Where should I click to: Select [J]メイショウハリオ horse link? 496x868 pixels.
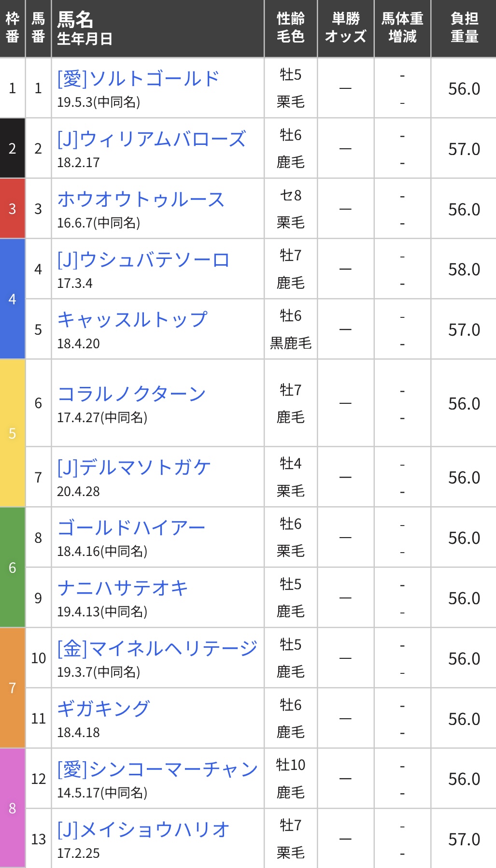[143, 829]
